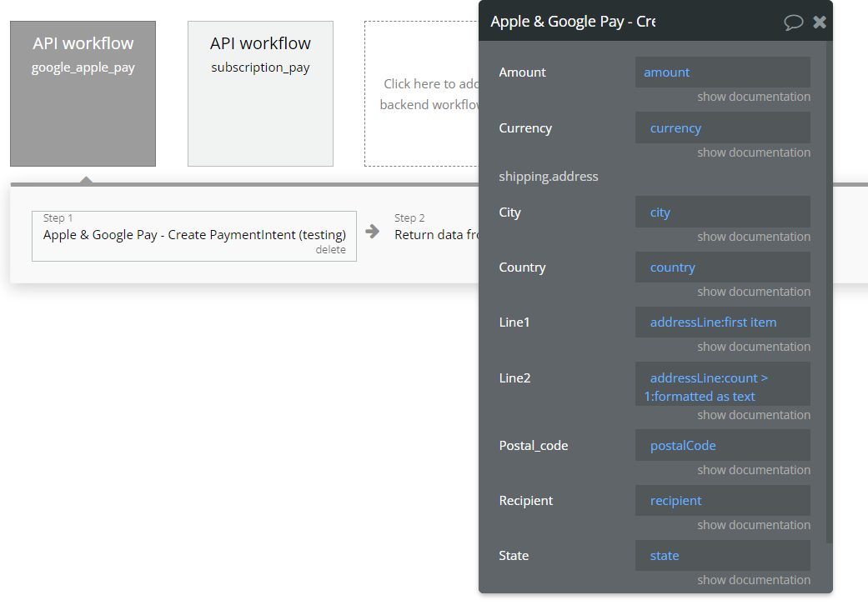This screenshot has width=868, height=610.
Task: Click the 'Line2' parameter label
Action: coord(514,378)
